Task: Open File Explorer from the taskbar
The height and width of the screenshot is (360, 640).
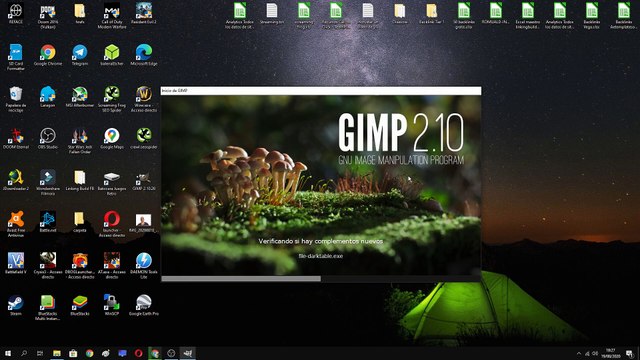Action: click(57, 353)
